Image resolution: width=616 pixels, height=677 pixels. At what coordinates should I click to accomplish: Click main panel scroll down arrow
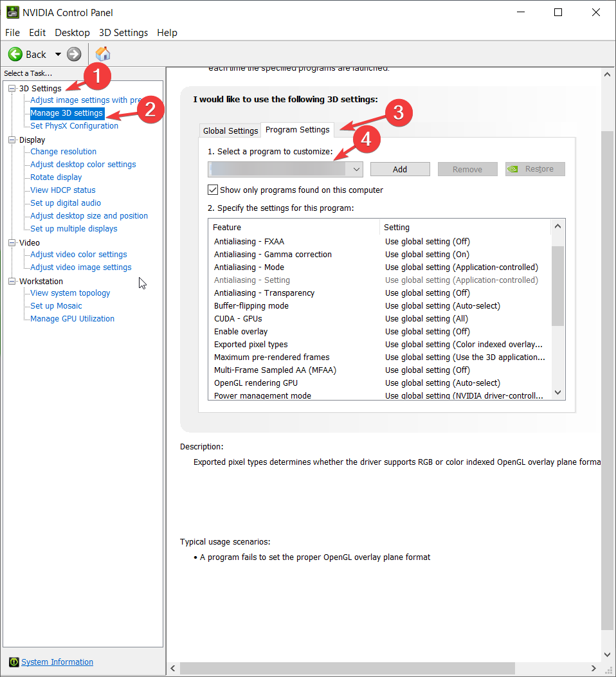point(608,654)
